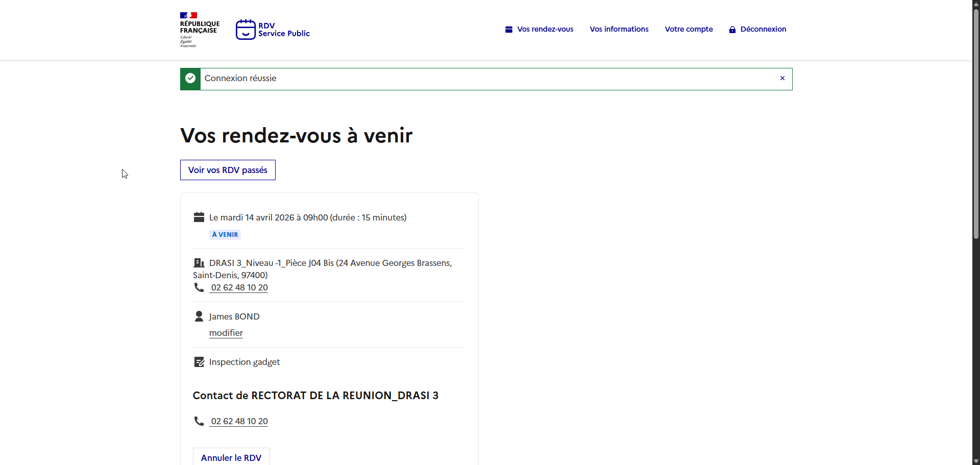Click the Inspection gadget text
Screen dimensions: 980x465
(244, 362)
